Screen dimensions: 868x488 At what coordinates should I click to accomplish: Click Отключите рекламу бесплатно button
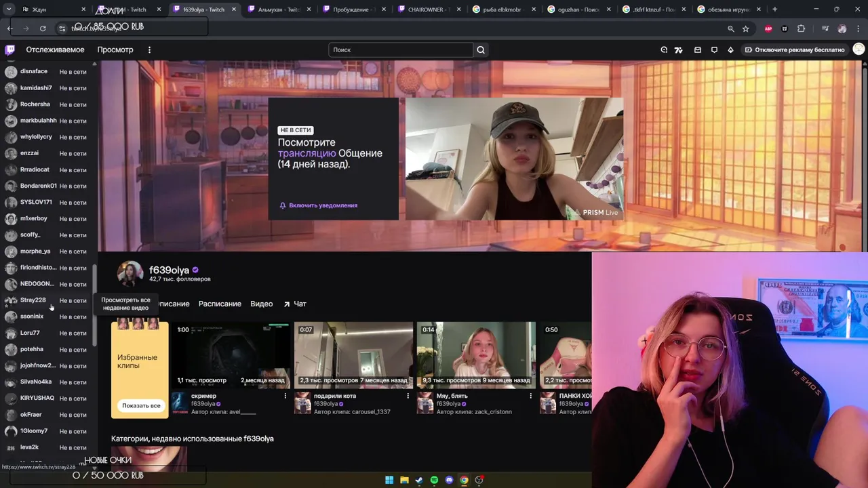(794, 49)
